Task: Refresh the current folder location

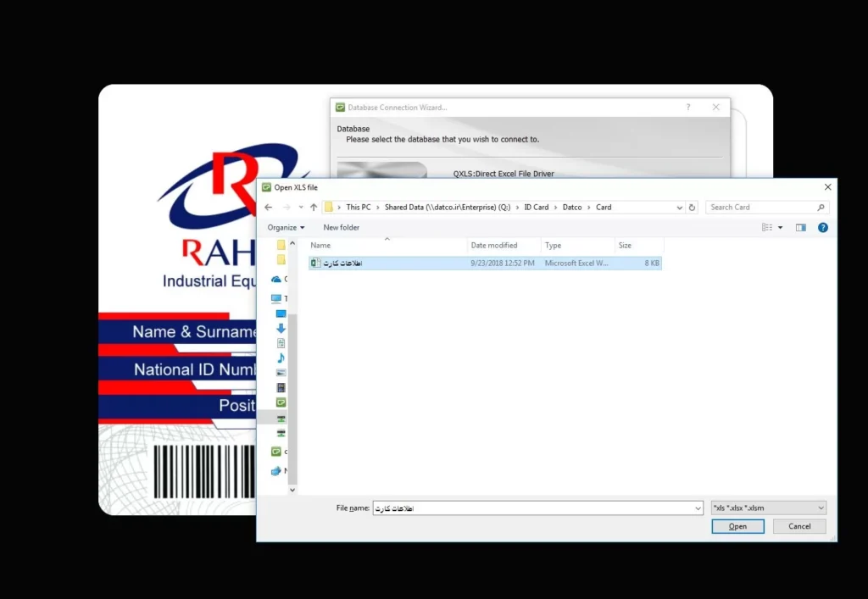Action: pyautogui.click(x=693, y=208)
